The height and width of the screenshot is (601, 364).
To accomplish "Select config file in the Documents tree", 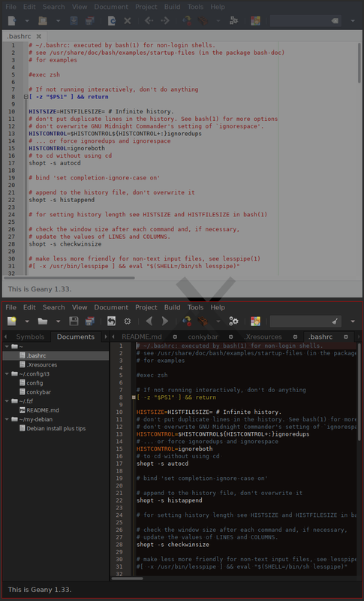I will [x=35, y=383].
